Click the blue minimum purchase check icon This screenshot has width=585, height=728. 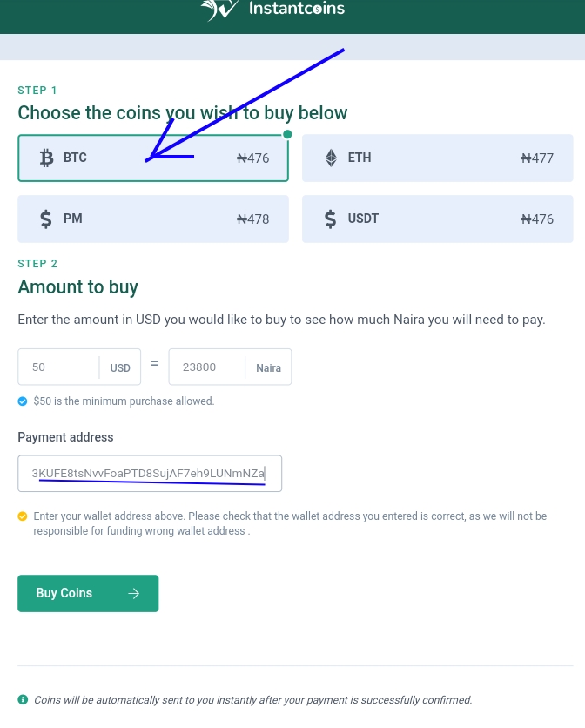(x=23, y=401)
